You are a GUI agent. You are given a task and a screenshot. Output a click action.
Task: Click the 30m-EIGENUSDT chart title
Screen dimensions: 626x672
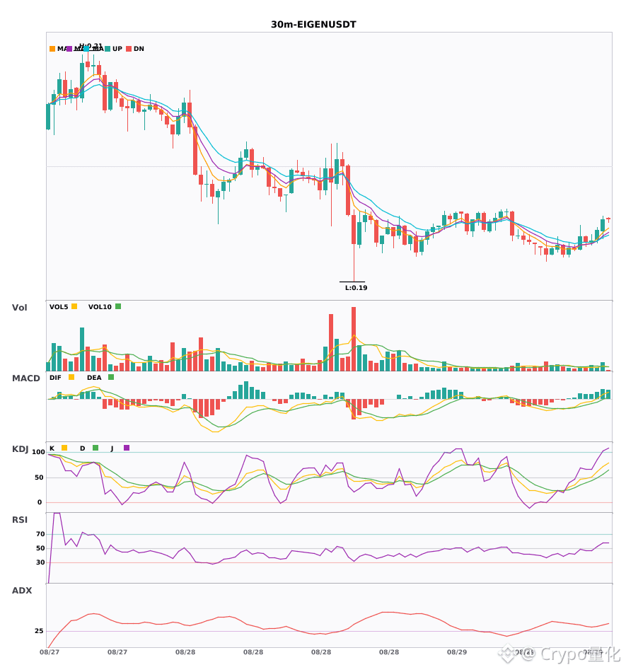point(313,25)
